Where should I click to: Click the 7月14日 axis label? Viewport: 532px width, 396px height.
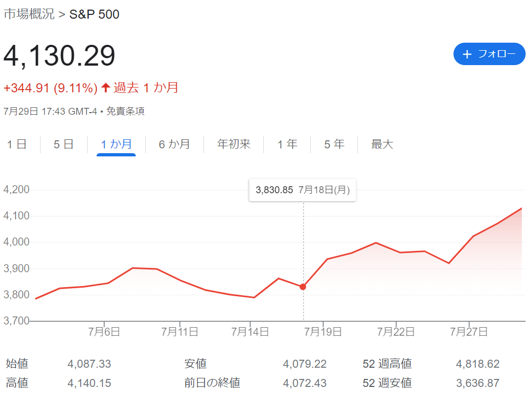(250, 331)
